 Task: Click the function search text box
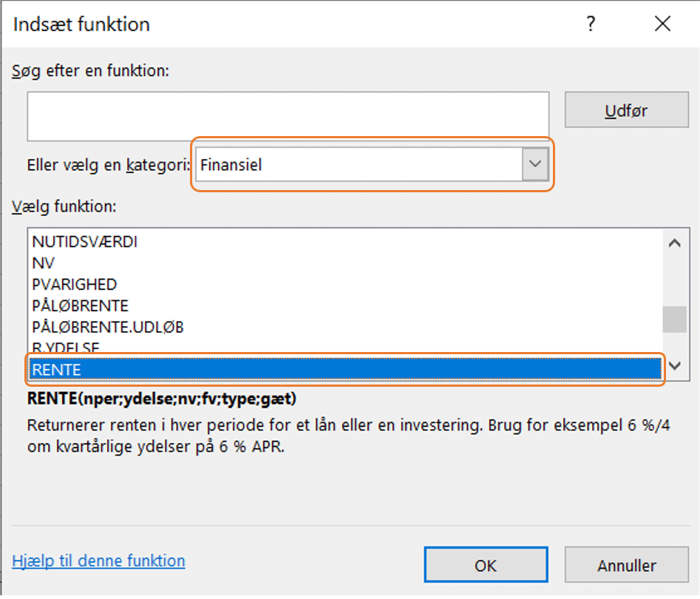(288, 116)
